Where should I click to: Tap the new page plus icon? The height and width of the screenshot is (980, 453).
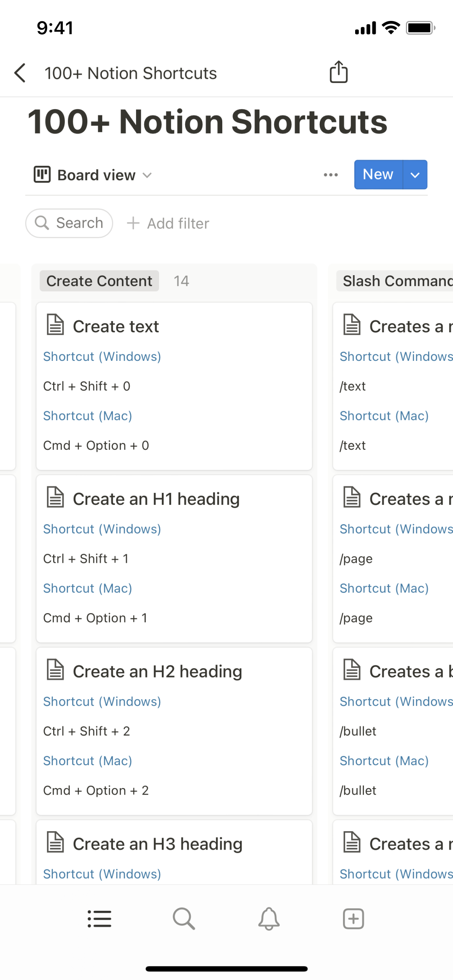point(353,919)
